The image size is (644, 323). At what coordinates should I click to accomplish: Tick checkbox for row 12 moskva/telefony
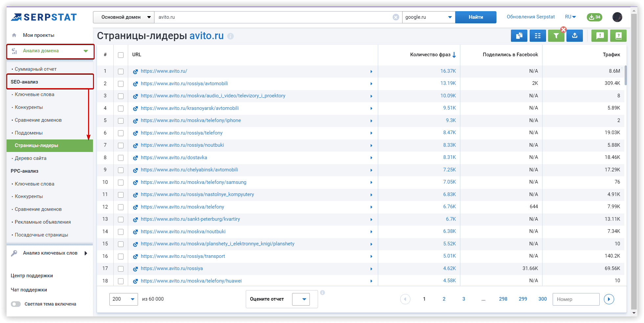tap(121, 207)
